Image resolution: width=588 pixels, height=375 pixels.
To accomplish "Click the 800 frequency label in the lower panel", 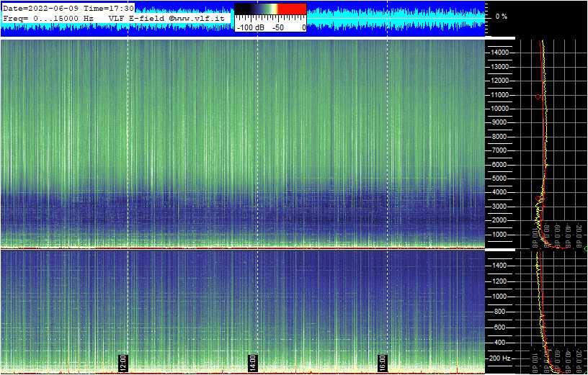I will tap(501, 312).
